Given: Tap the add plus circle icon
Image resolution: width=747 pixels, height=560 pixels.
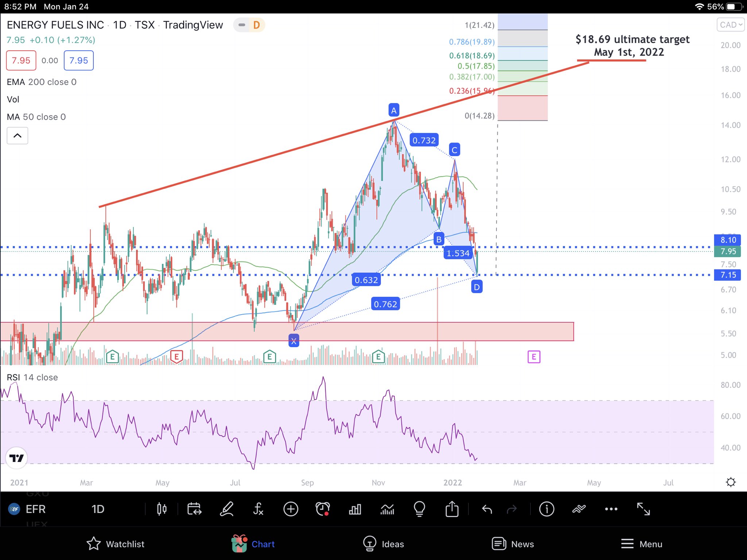Looking at the screenshot, I should pyautogui.click(x=291, y=509).
